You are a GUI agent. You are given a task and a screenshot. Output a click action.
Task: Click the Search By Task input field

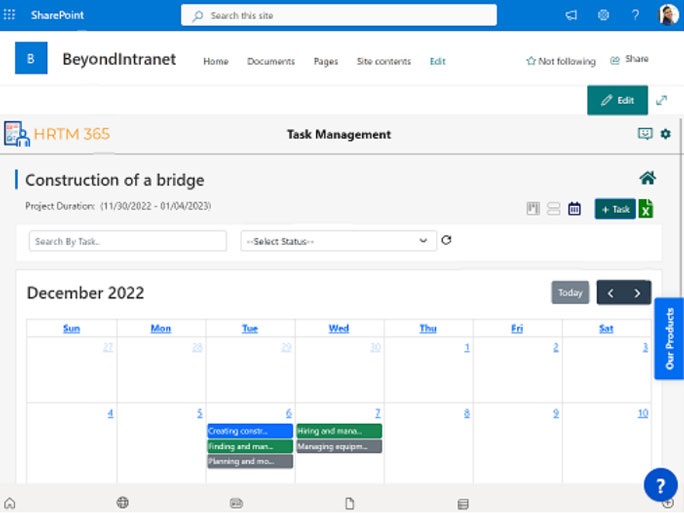(121, 241)
